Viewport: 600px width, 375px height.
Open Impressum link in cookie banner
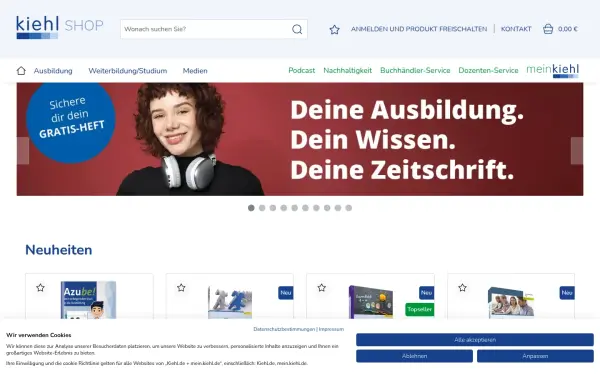click(331, 329)
